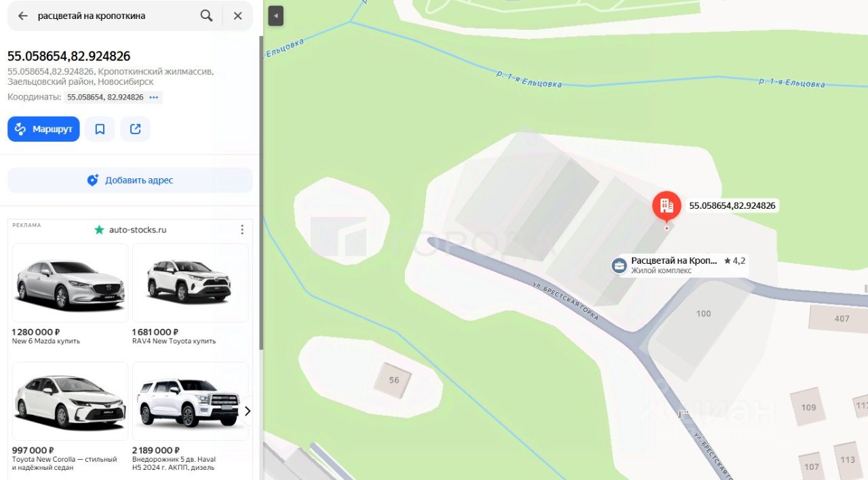Screen dimensions: 868x480
Task: Open Toyota New Corolla ad image
Action: pos(71,401)
